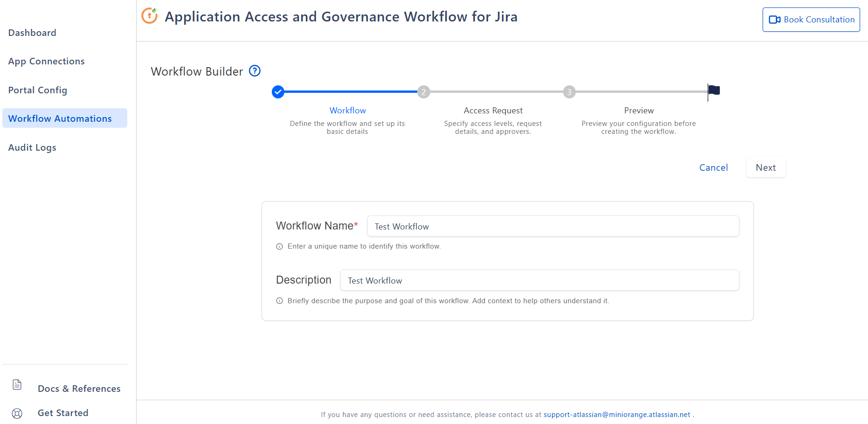Select Workflow Automations in sidebar

(x=65, y=118)
